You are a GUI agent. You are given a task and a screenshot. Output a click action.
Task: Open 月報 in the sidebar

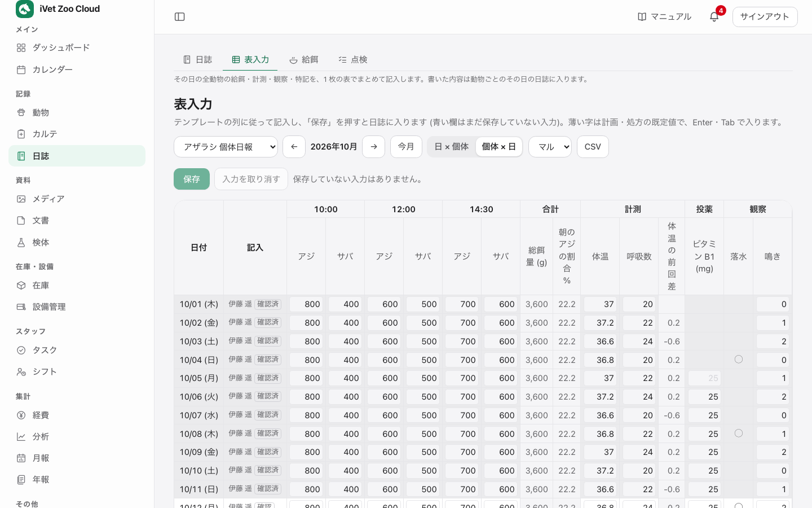coord(77,458)
